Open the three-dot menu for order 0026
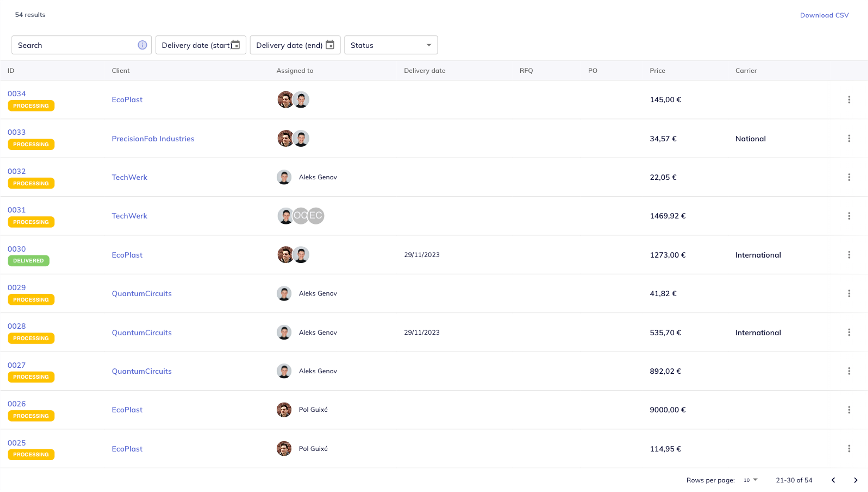This screenshot has height=492, width=868. point(849,410)
